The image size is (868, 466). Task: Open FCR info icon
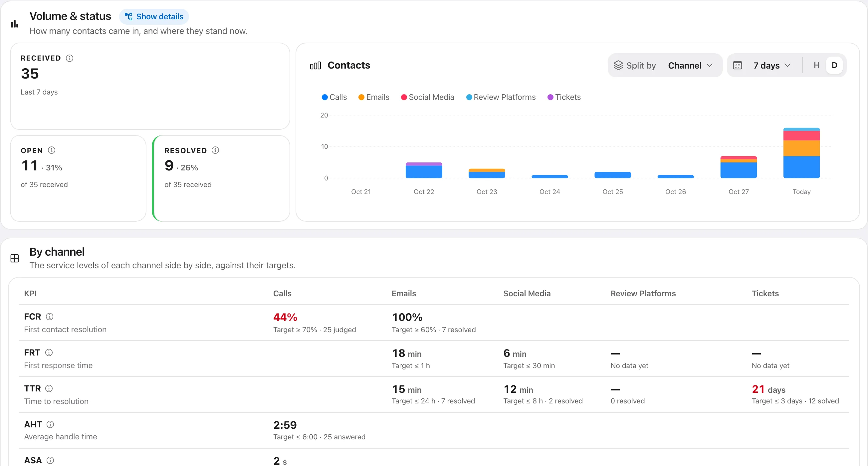click(x=50, y=317)
